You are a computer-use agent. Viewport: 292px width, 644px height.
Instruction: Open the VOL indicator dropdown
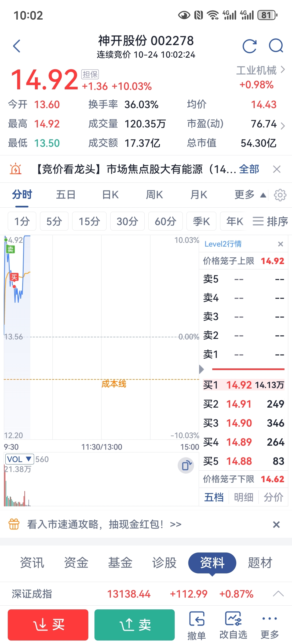click(19, 459)
